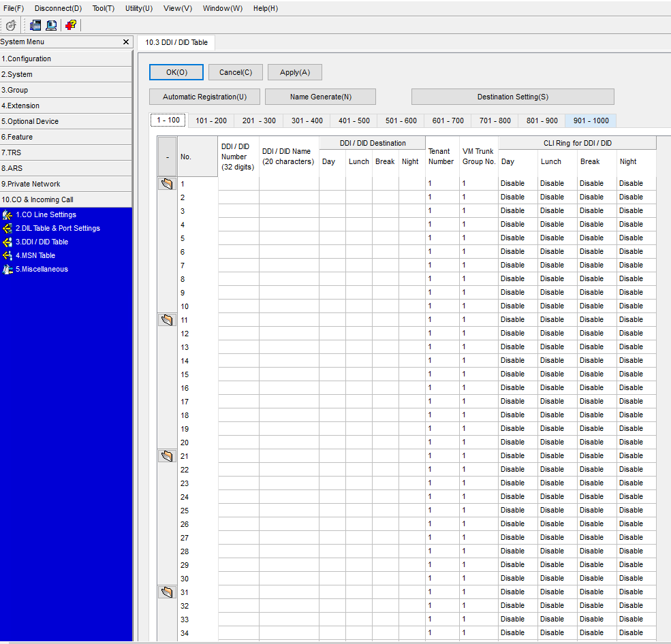Click the gray disc icon in toolbar

pyautogui.click(x=11, y=25)
